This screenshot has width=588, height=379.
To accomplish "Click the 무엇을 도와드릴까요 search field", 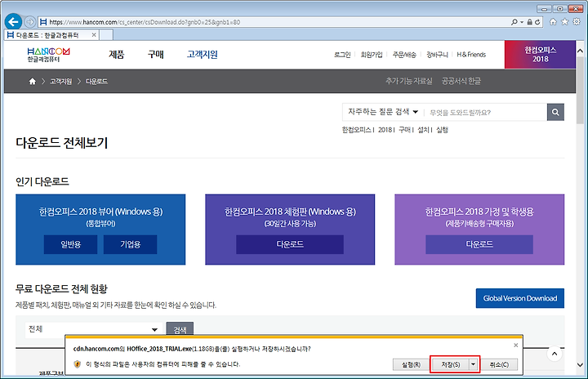I will 486,112.
